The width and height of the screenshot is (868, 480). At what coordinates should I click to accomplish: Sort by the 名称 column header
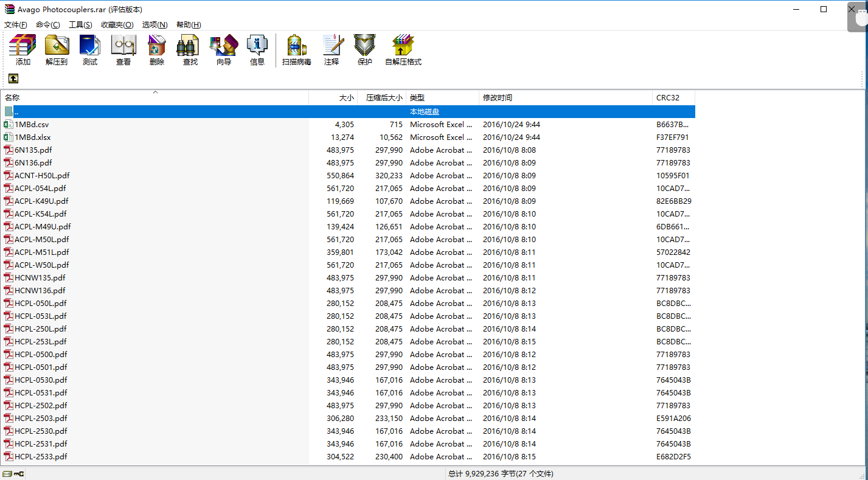[155, 97]
